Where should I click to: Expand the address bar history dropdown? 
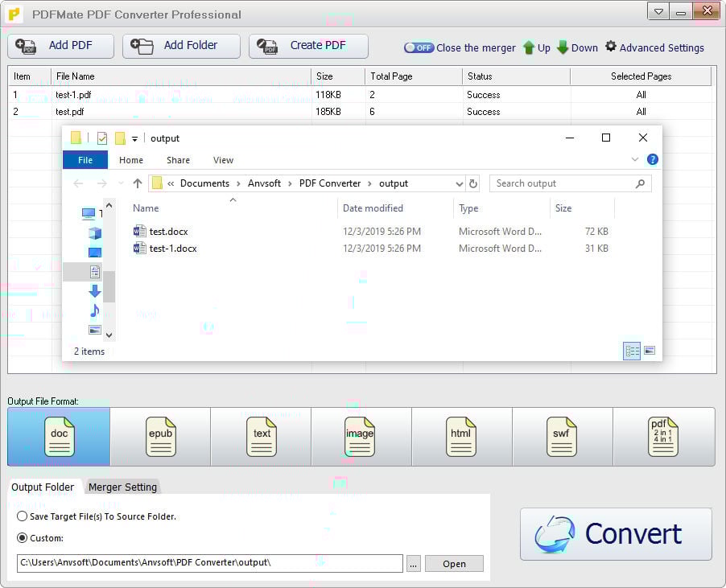click(x=460, y=183)
